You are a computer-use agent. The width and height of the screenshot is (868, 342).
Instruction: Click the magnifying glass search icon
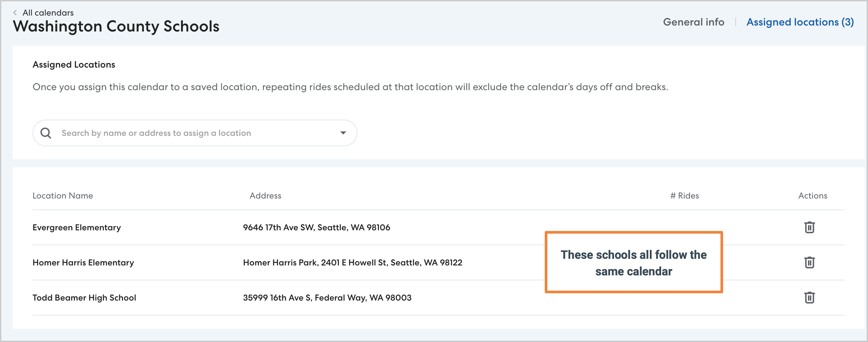click(x=46, y=133)
